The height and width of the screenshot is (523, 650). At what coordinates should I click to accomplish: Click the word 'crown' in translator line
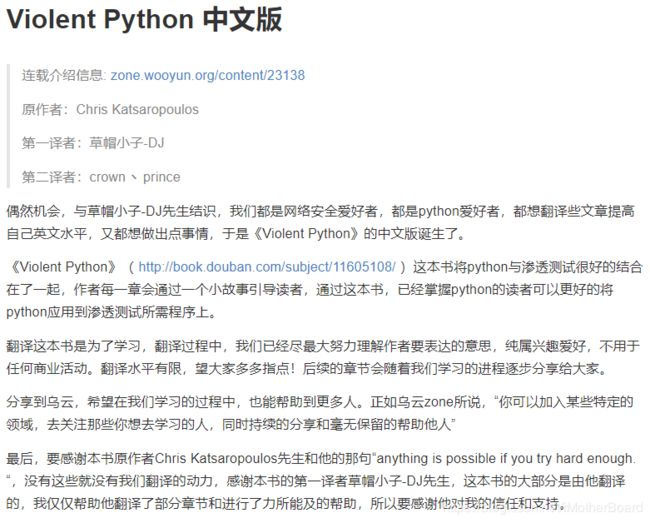107,177
